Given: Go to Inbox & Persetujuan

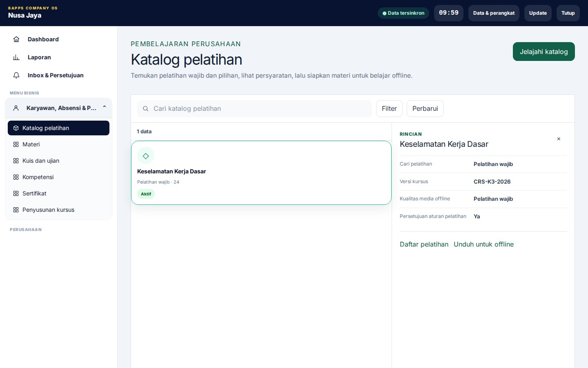Looking at the screenshot, I should tap(58, 75).
